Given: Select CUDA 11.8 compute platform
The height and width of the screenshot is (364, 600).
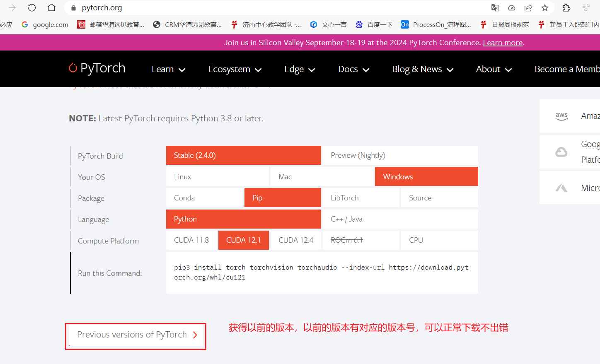Looking at the screenshot, I should coord(191,240).
